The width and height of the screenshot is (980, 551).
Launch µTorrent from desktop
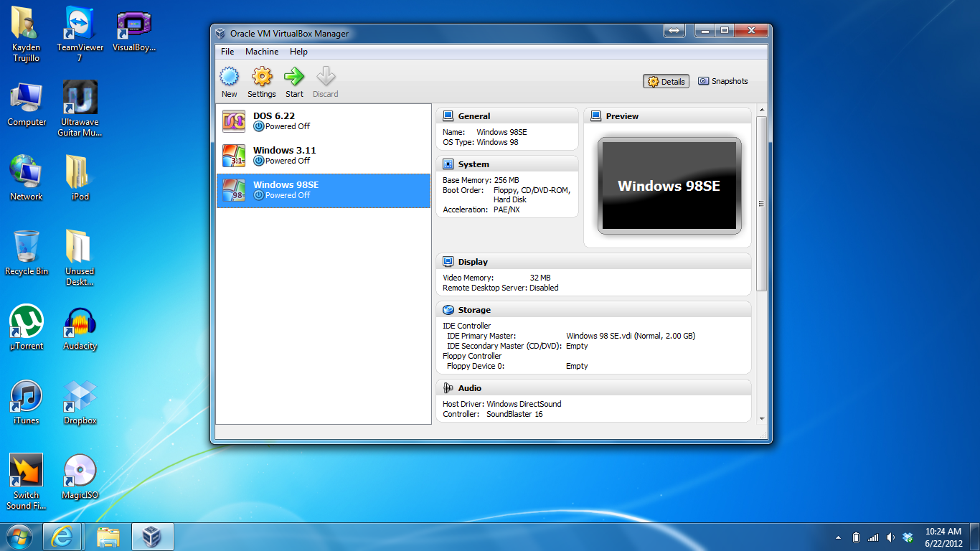pos(27,327)
